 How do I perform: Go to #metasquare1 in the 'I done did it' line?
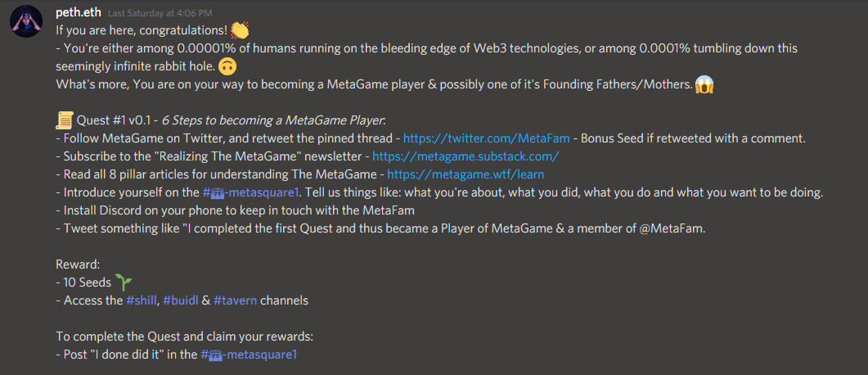(x=249, y=355)
